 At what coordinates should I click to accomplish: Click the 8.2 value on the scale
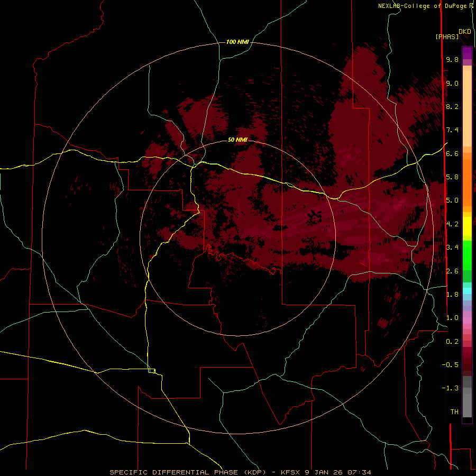(452, 106)
